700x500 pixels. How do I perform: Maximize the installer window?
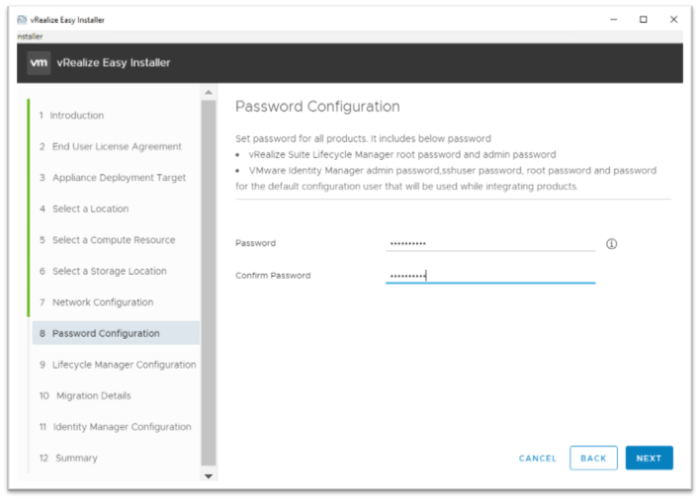pos(643,19)
